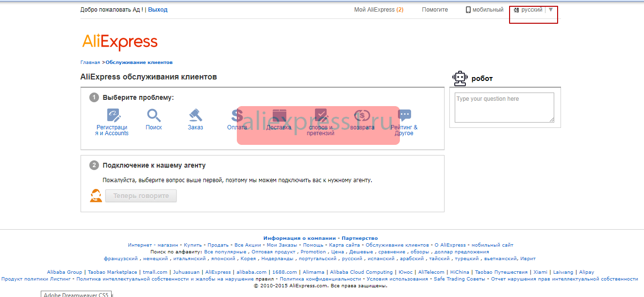The height and width of the screenshot is (297, 644).
Task: Click the Помощь footer link
Action: point(313,245)
